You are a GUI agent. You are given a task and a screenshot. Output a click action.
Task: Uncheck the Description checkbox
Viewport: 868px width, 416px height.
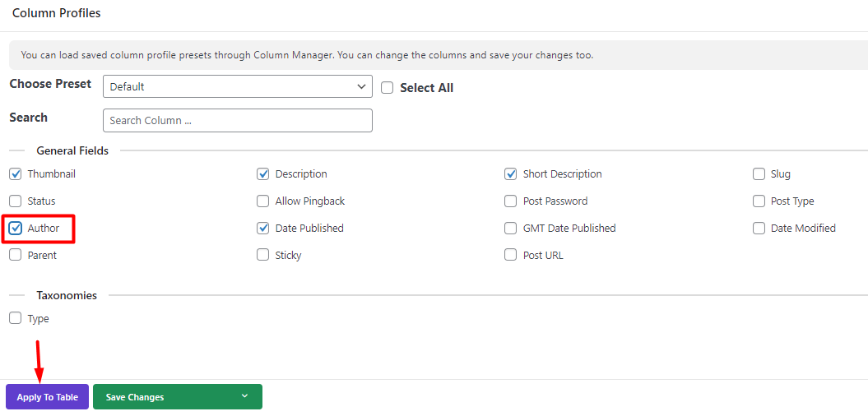click(263, 174)
